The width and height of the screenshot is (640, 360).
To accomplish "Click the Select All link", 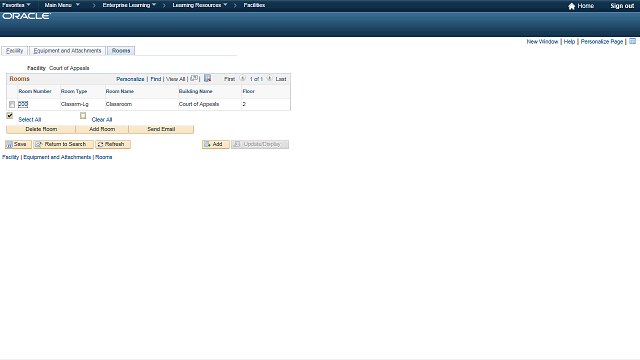I will [x=30, y=120].
